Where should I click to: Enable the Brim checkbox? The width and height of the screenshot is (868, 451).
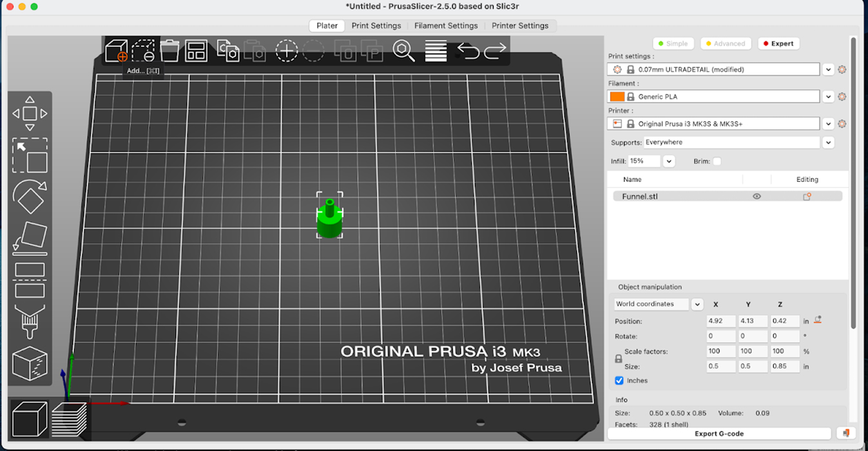click(x=719, y=161)
